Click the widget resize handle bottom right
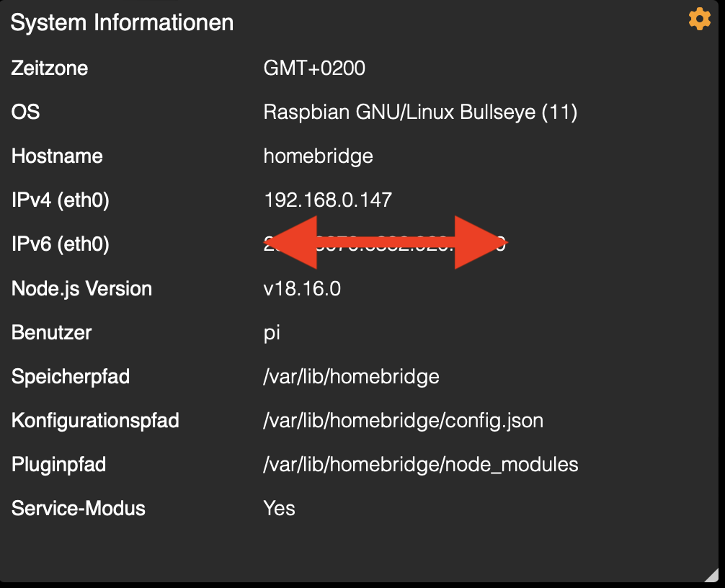The image size is (725, 588). pos(713,576)
